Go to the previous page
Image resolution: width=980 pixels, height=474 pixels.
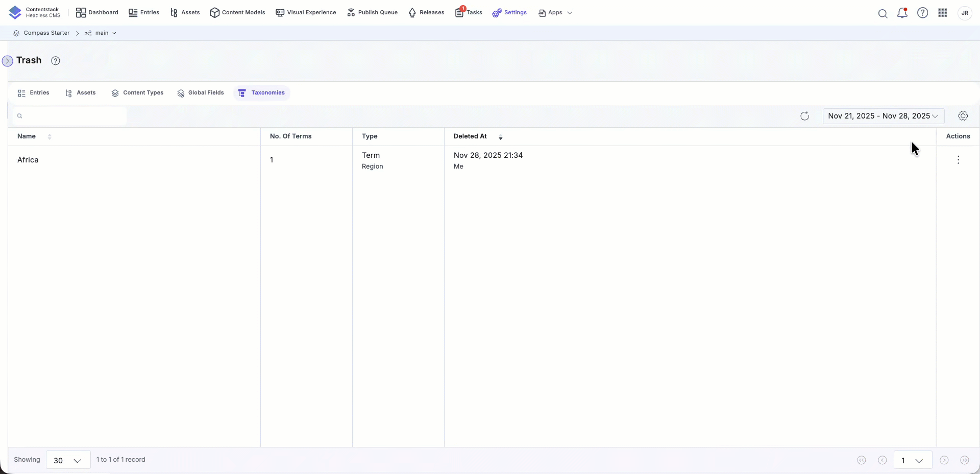pos(883,460)
